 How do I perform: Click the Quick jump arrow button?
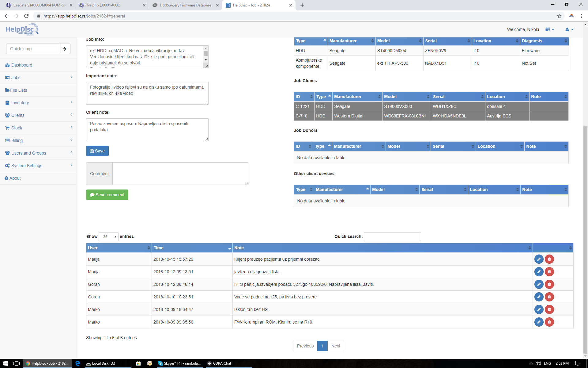[x=65, y=49]
